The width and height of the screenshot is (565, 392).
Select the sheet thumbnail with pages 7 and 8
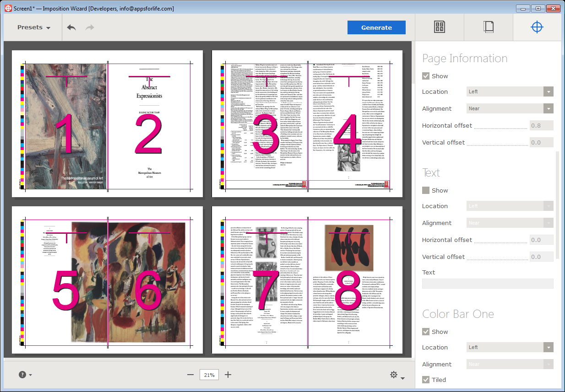307,279
